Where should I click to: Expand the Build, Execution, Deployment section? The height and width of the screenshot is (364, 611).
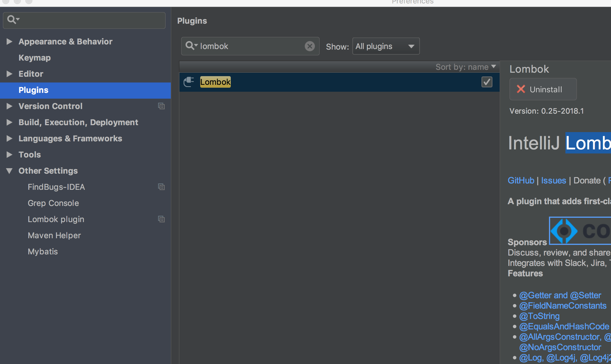point(10,122)
